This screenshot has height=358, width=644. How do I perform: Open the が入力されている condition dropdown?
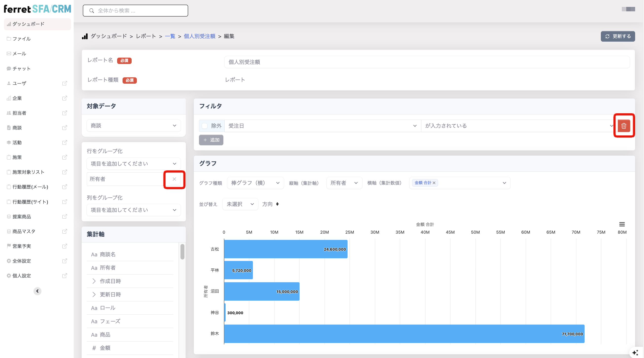(x=519, y=126)
